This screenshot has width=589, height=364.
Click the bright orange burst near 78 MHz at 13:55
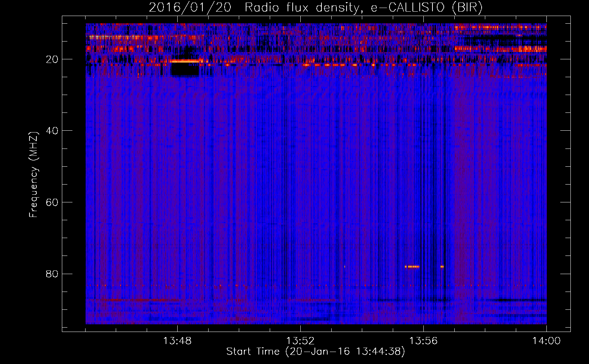pyautogui.click(x=412, y=266)
